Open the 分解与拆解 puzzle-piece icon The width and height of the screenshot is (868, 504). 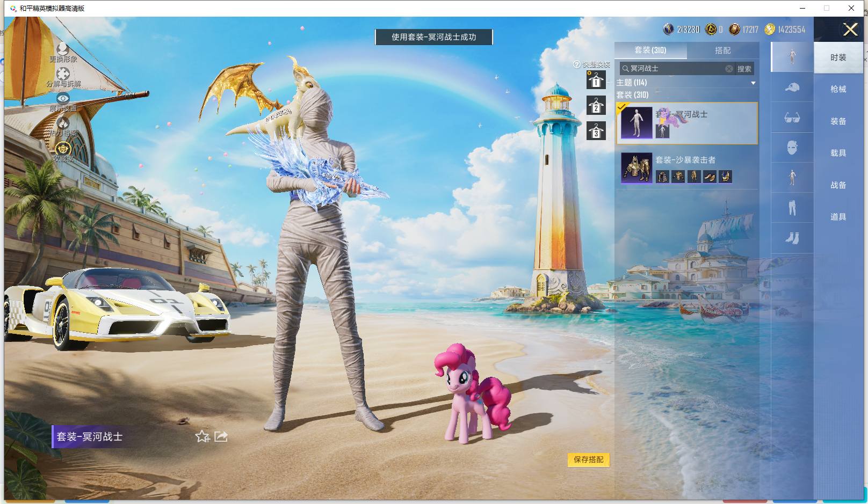click(x=63, y=74)
